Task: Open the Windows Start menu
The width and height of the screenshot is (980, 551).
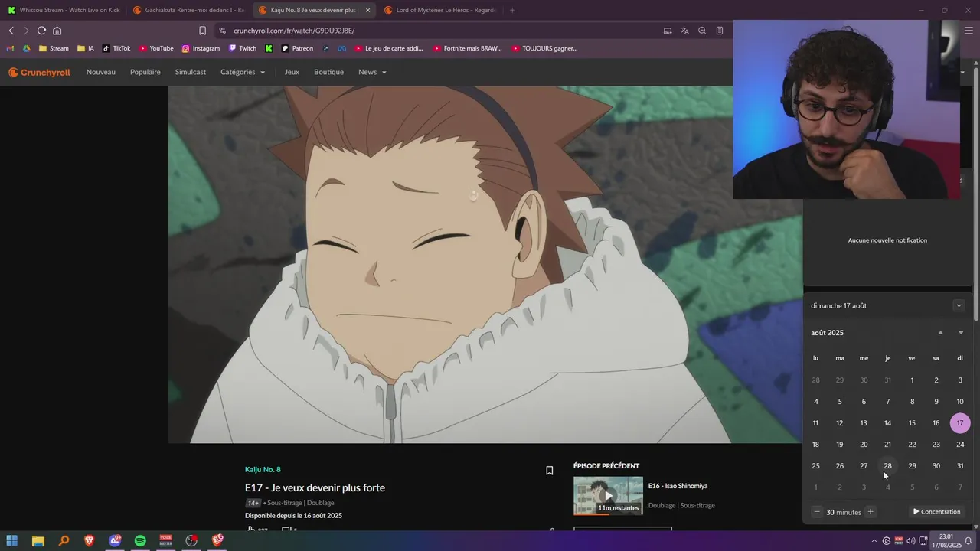Action: 12,541
